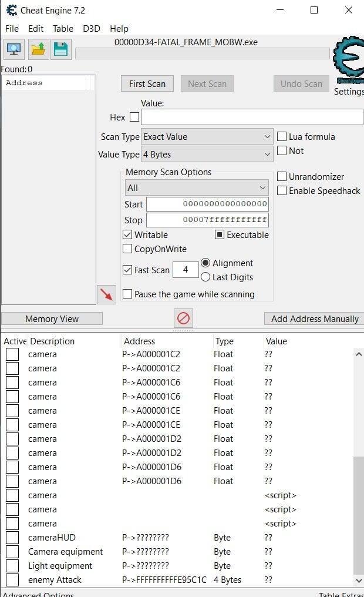Screen dimensions: 364x597
Task: Click the address list scroll up arrow
Action: 358,354
